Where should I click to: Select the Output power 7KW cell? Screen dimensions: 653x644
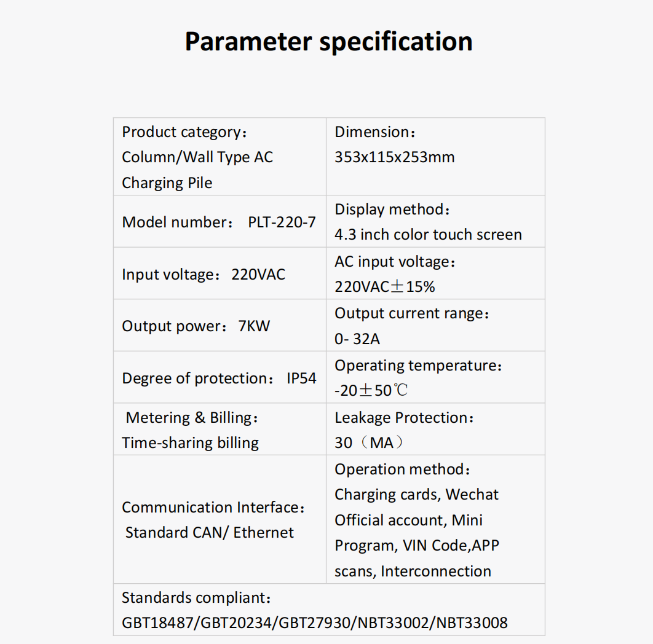pos(220,325)
